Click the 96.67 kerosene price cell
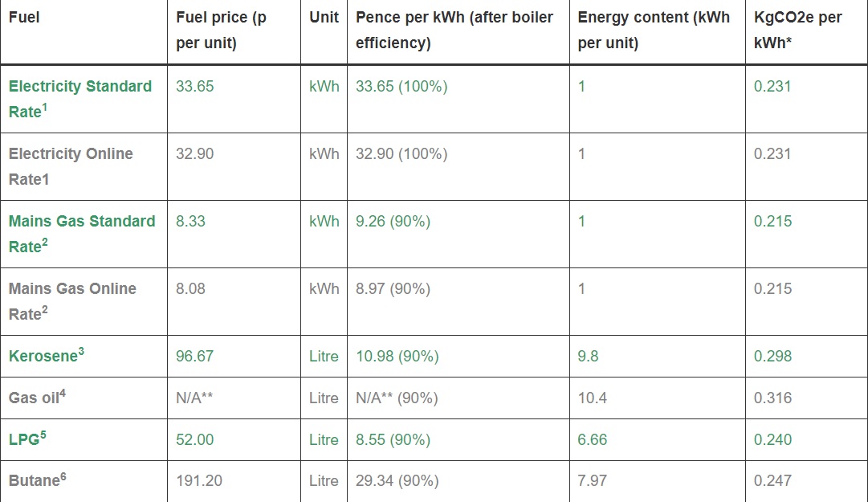Screen dimensions: 868x502 pyautogui.click(x=195, y=356)
